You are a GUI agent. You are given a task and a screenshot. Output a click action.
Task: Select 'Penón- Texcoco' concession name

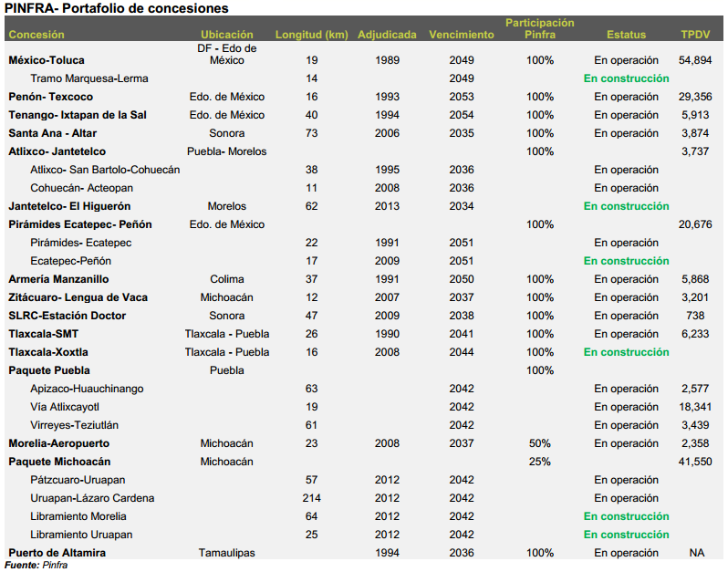coord(50,97)
